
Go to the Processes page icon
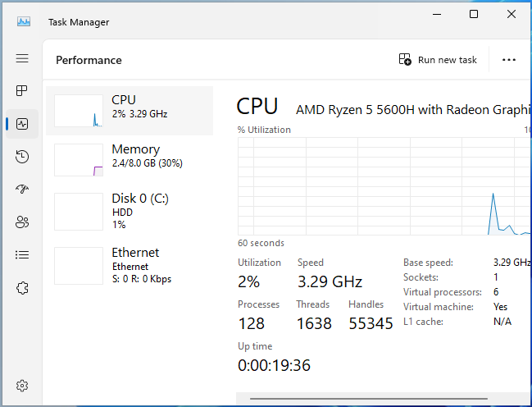pos(22,91)
